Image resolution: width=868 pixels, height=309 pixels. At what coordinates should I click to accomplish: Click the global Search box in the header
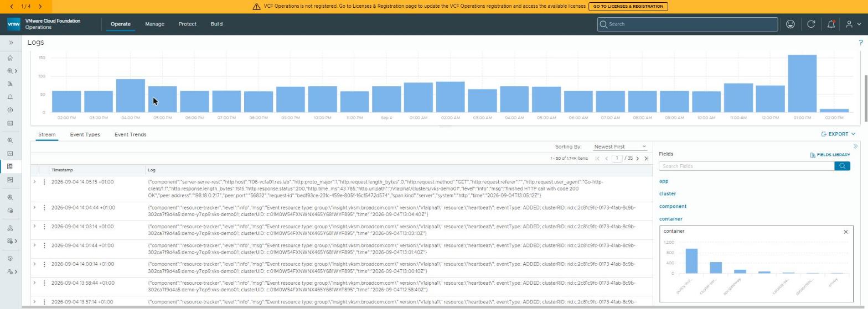688,24
